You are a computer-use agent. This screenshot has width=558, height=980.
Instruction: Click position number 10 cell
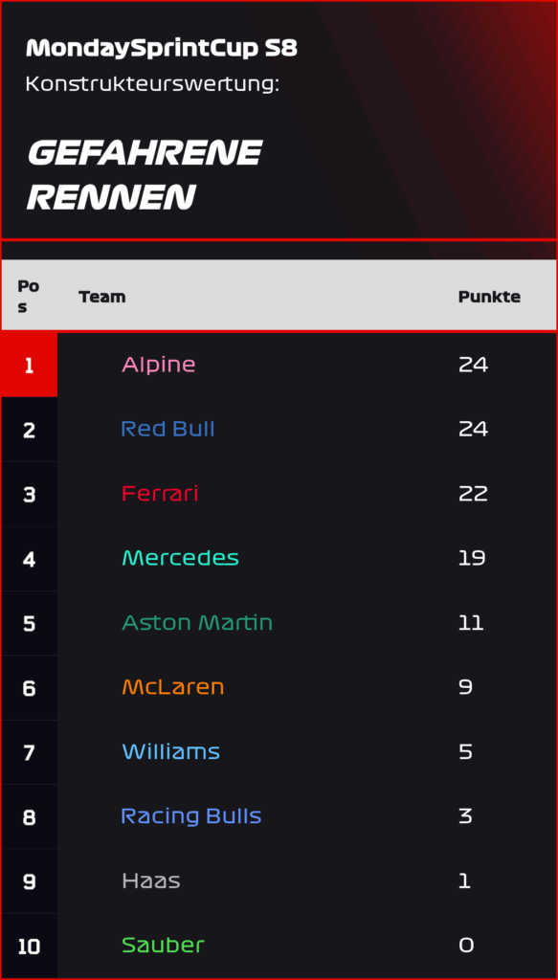(x=30, y=947)
